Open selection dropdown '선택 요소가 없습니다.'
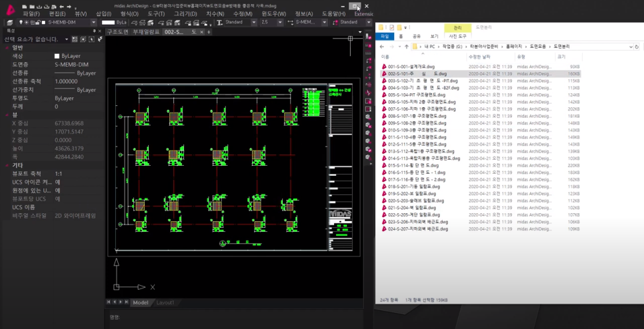 point(67,39)
